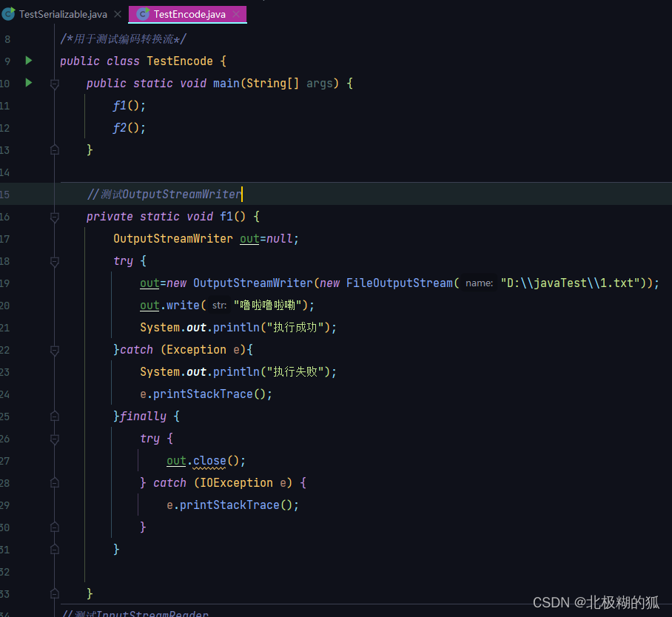Collapse the IOException catch on line 28
The width and height of the screenshot is (672, 617).
[x=55, y=483]
